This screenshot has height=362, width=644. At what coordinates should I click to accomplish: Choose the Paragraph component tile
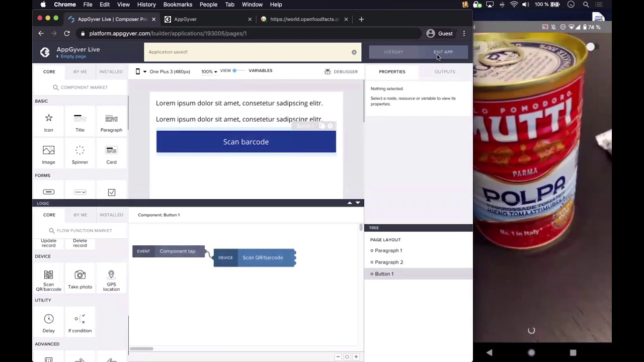(111, 123)
